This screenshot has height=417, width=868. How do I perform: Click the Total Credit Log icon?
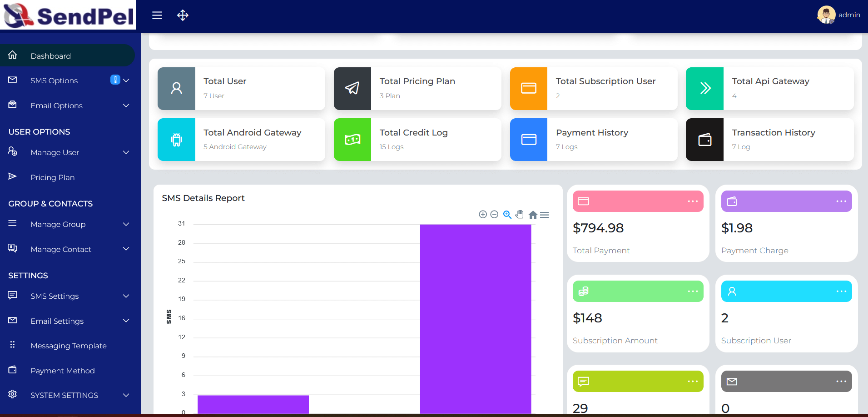pyautogui.click(x=352, y=140)
